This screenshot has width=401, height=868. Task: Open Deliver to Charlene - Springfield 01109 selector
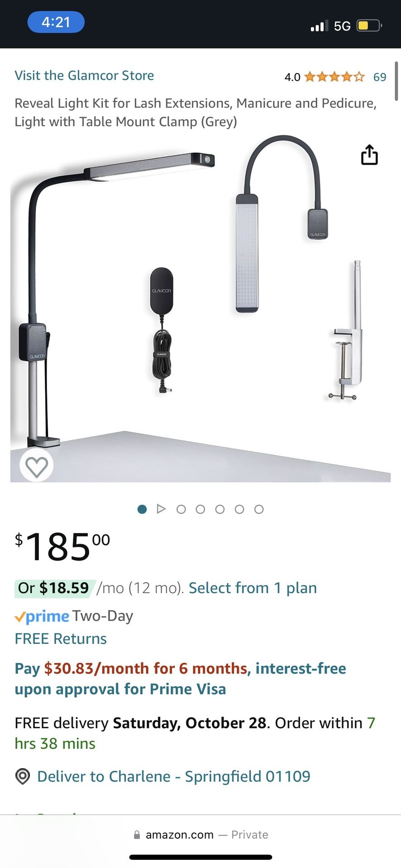pos(174,776)
